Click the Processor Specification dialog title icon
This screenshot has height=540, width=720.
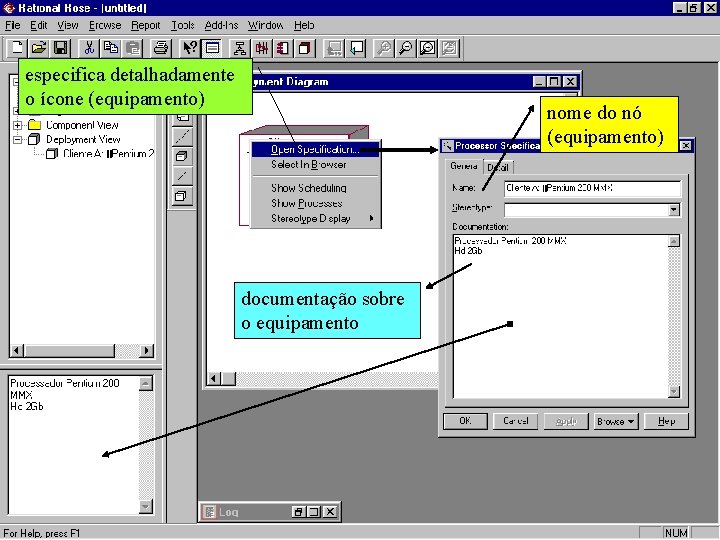coord(447,146)
